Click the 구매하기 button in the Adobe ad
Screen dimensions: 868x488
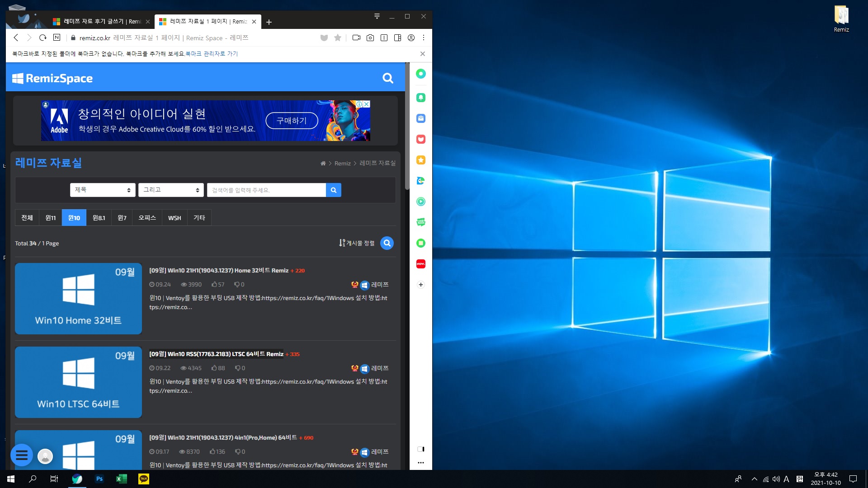292,121
